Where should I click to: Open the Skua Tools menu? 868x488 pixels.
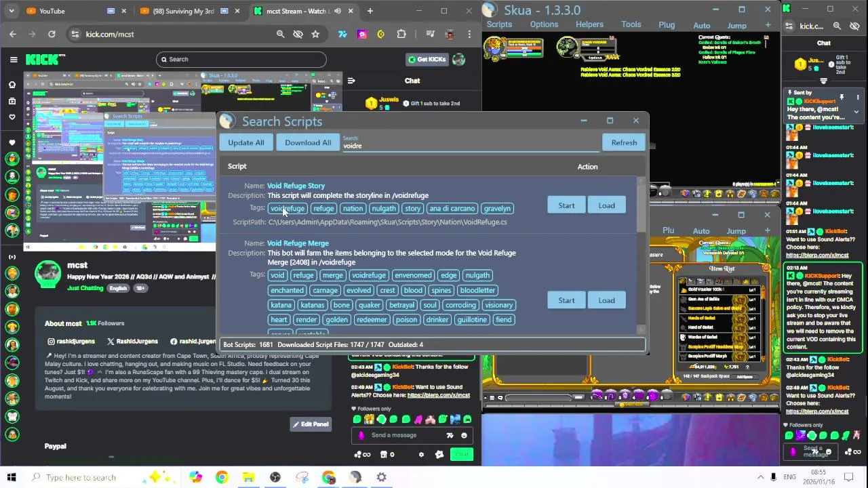(x=631, y=24)
